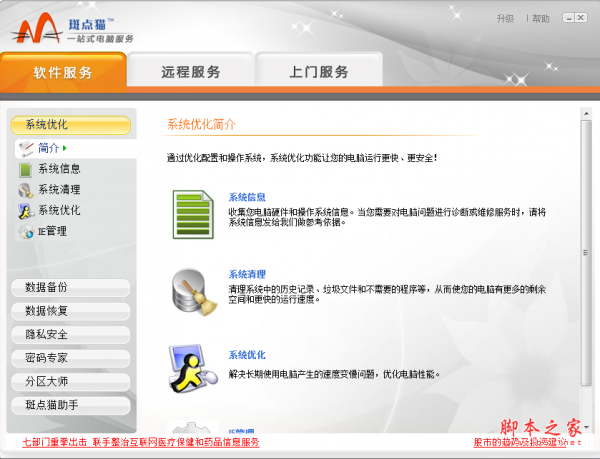Open the 系统信息 heading link in content

coord(247,197)
